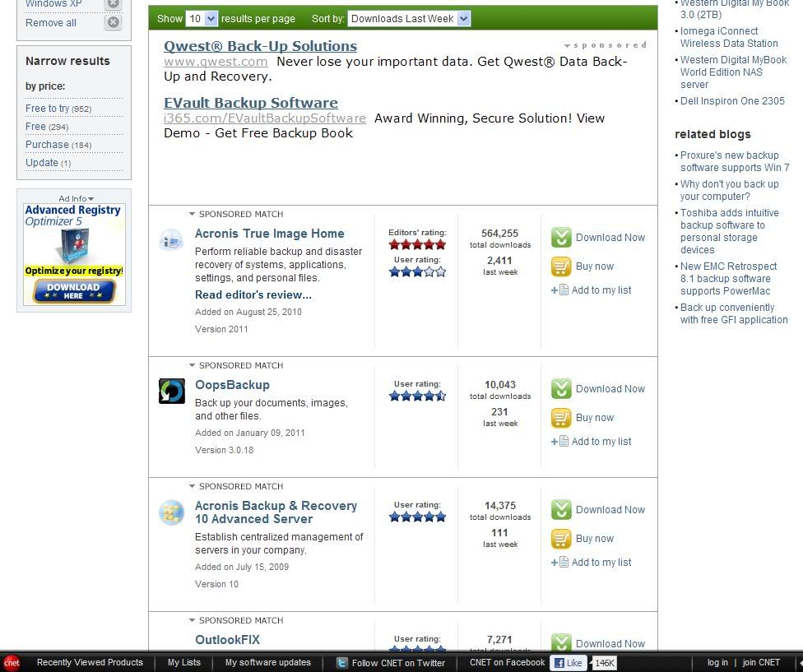Image resolution: width=803 pixels, height=672 pixels.
Task: Collapse Sponsored Match arrow above OopsBackup
Action: (192, 365)
